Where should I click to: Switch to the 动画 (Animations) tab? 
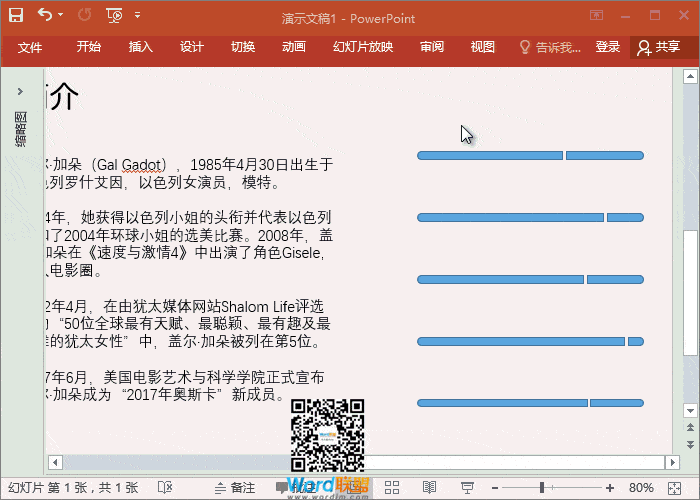pos(294,47)
